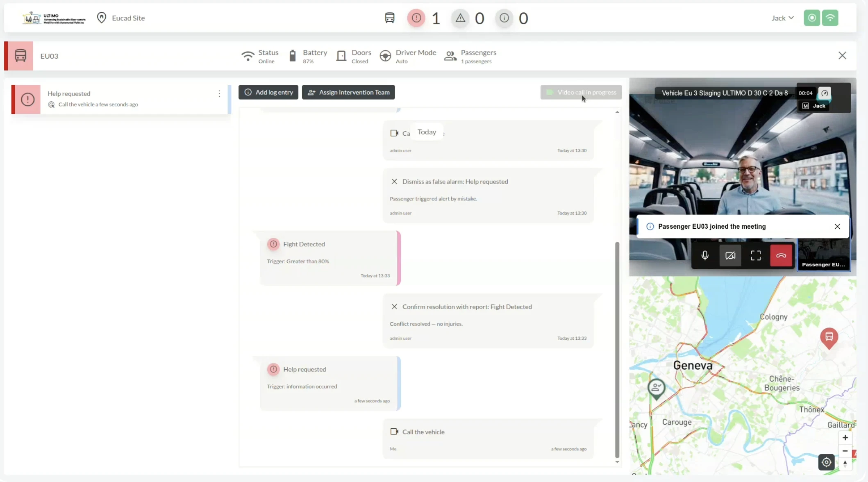The width and height of the screenshot is (868, 482).
Task: Open the Passenger EU video thumbnail
Action: point(823,255)
